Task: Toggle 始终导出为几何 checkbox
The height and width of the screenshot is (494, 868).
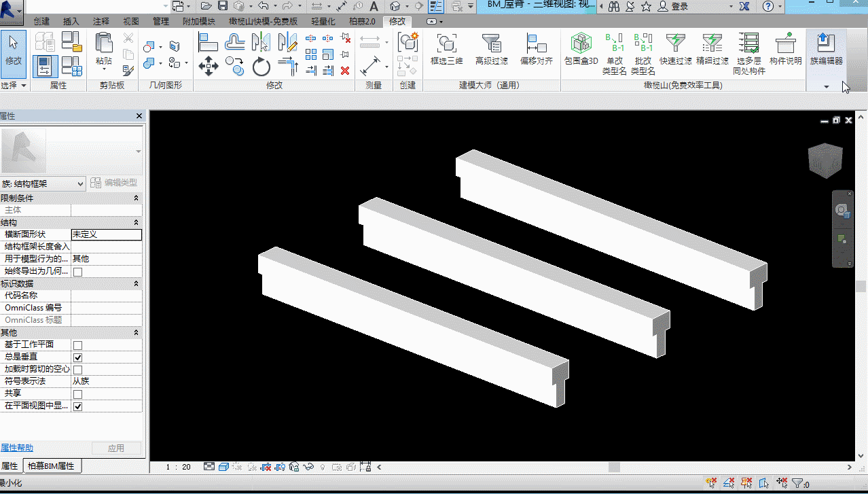Action: pyautogui.click(x=77, y=272)
